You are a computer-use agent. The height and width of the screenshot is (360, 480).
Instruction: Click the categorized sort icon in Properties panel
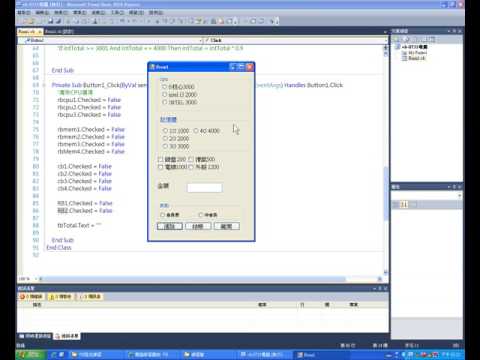pos(395,204)
